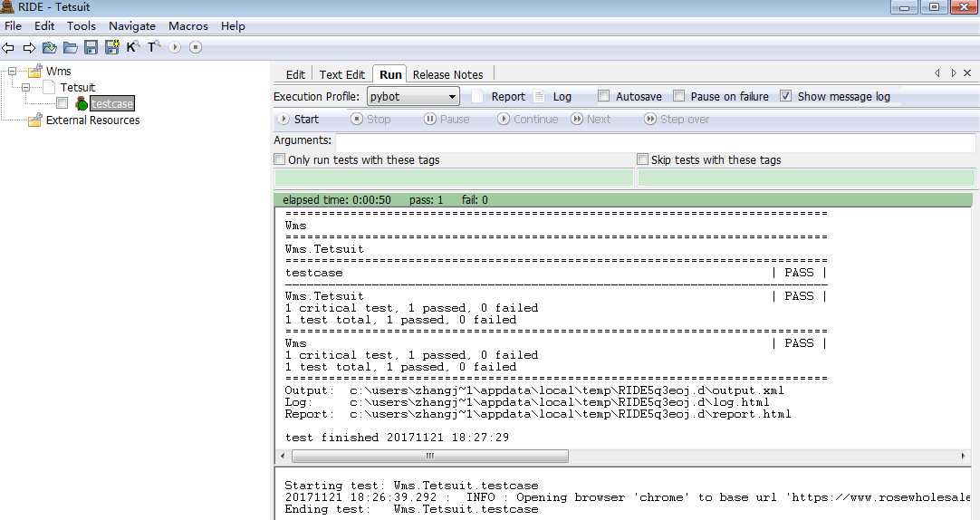The width and height of the screenshot is (980, 520).
Task: Select the testcase item in the tree
Action: coord(112,104)
